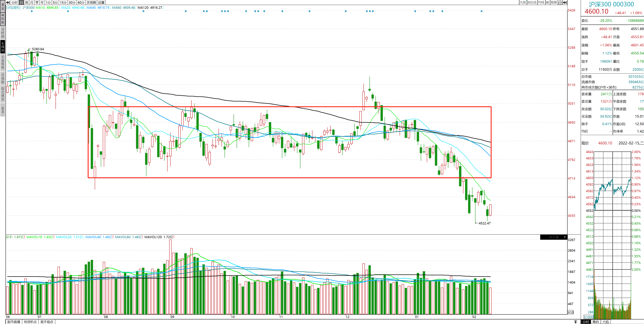Screen dimensions: 644x324
Task: Click the 窗 window icon button
Action: click(548, 3)
